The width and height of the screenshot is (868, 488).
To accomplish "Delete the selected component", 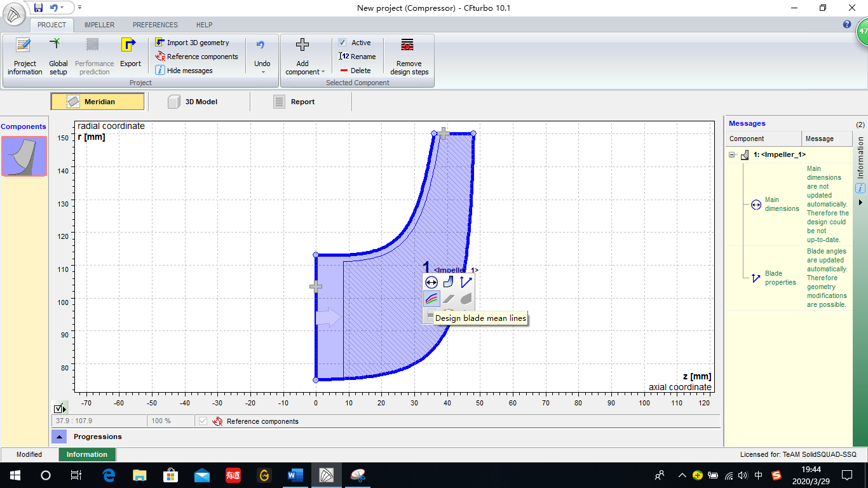I will pyautogui.click(x=356, y=71).
